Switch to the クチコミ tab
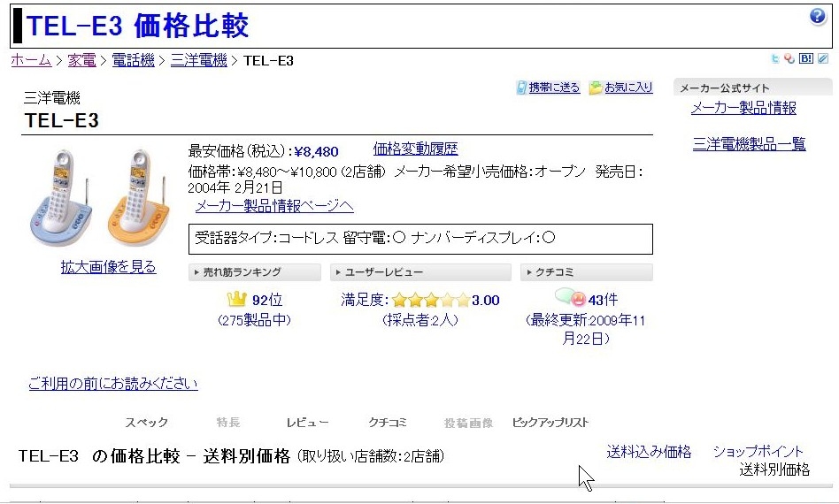 [x=388, y=423]
